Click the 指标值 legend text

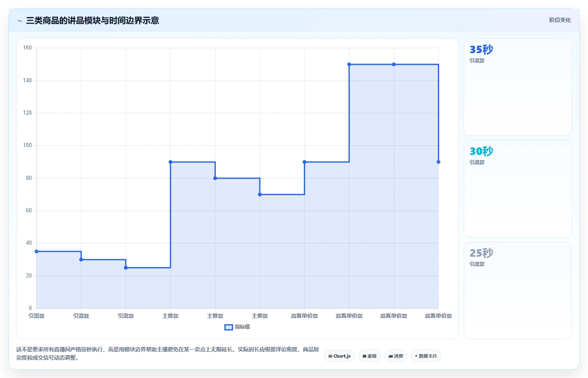[x=242, y=327]
